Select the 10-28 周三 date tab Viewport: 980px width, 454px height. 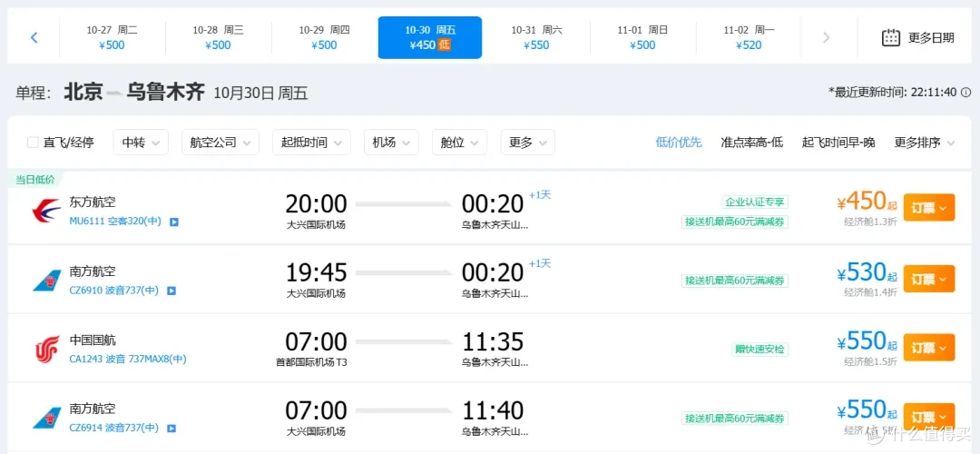click(218, 37)
